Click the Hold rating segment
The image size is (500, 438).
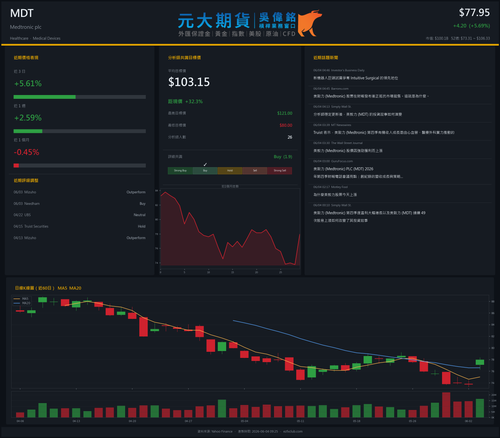click(230, 171)
